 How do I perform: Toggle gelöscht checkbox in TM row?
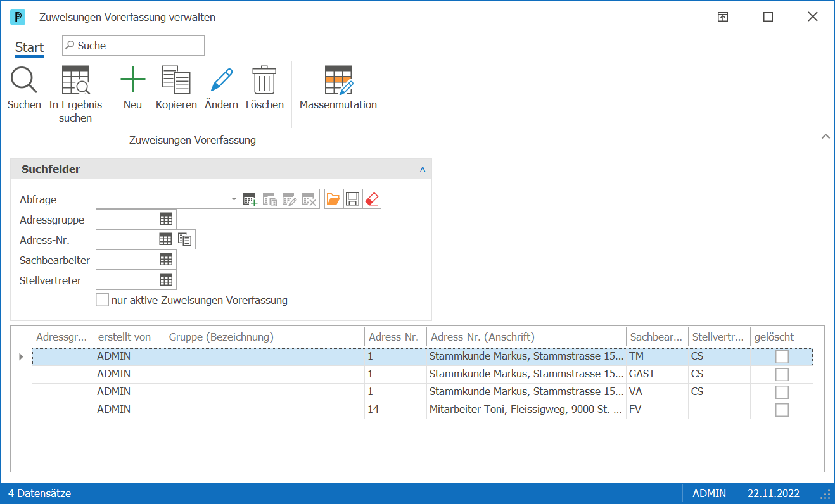click(782, 356)
